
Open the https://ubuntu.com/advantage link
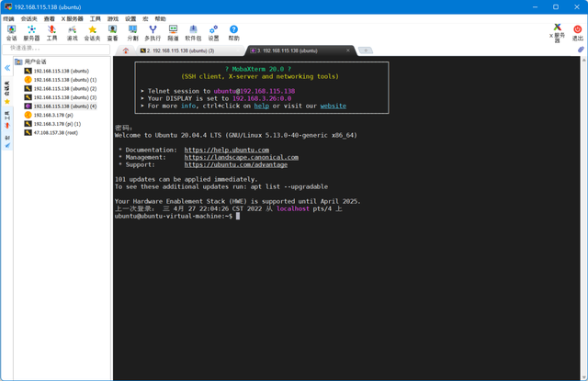[236, 164]
